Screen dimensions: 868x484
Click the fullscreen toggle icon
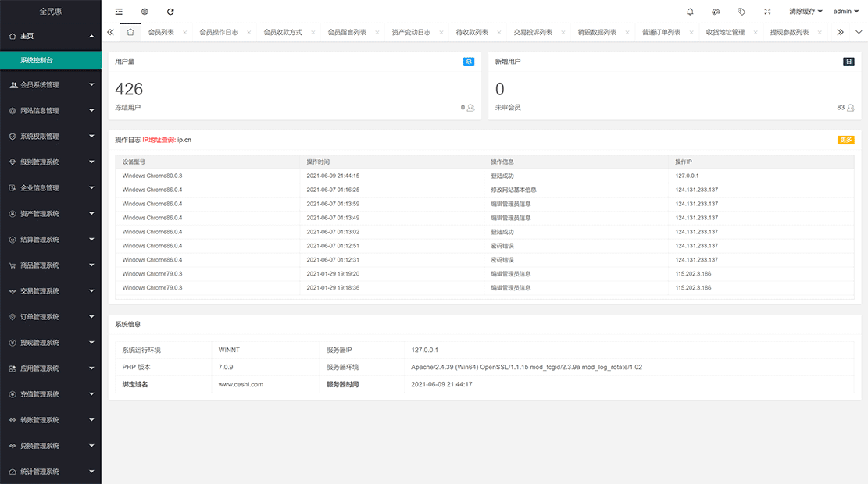(x=767, y=12)
